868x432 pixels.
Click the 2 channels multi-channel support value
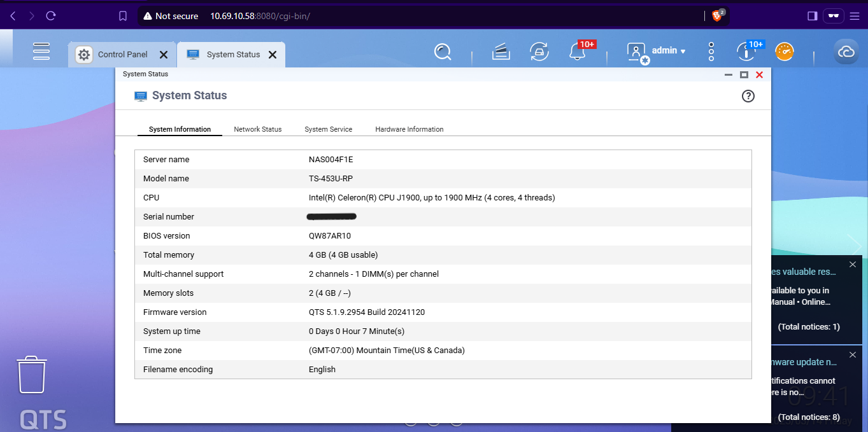point(374,274)
